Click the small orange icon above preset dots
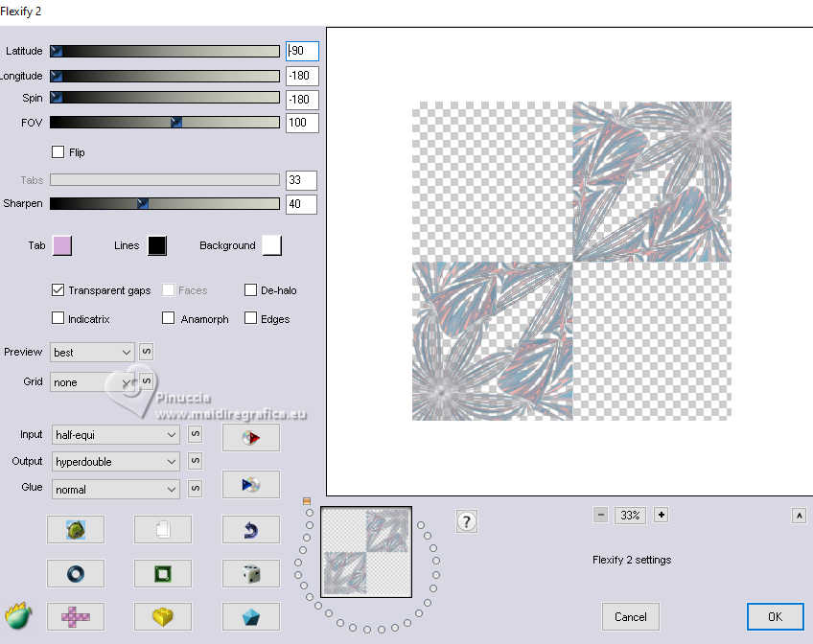 click(x=307, y=501)
